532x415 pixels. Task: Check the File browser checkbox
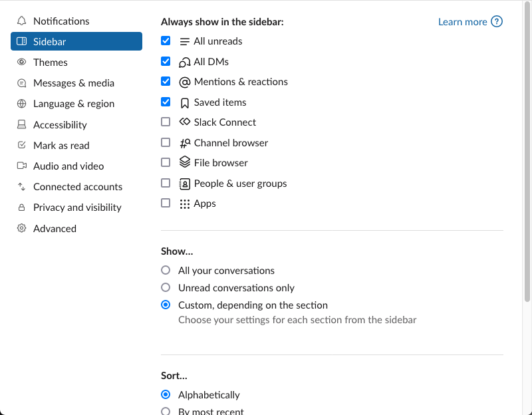(166, 162)
